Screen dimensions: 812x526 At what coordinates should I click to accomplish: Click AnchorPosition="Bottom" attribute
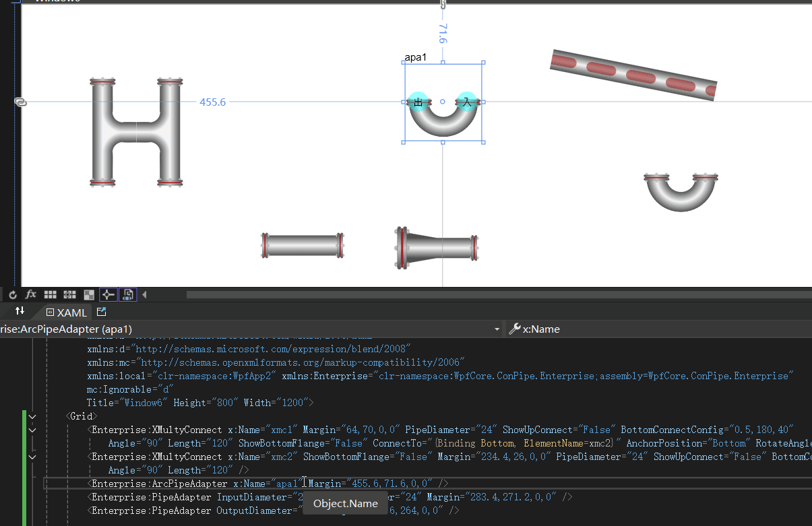point(688,443)
